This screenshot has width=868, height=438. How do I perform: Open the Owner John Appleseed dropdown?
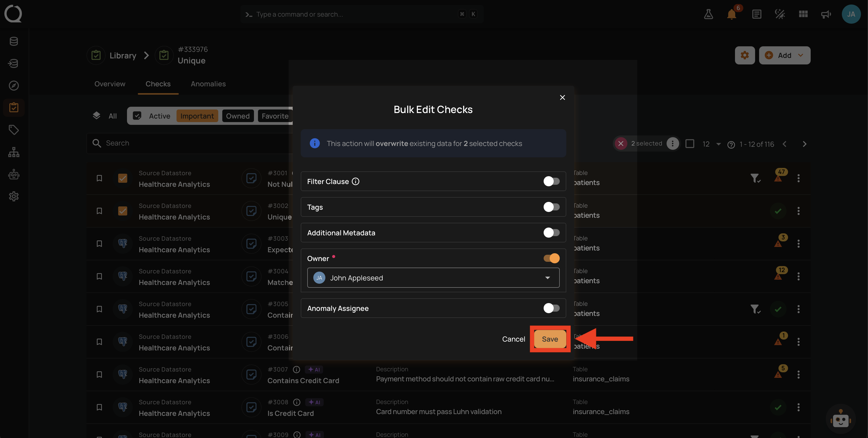tap(433, 278)
